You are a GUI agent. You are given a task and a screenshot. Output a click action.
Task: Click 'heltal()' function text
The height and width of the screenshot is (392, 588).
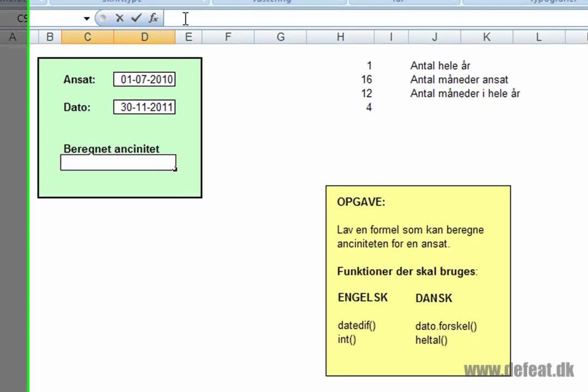point(431,340)
